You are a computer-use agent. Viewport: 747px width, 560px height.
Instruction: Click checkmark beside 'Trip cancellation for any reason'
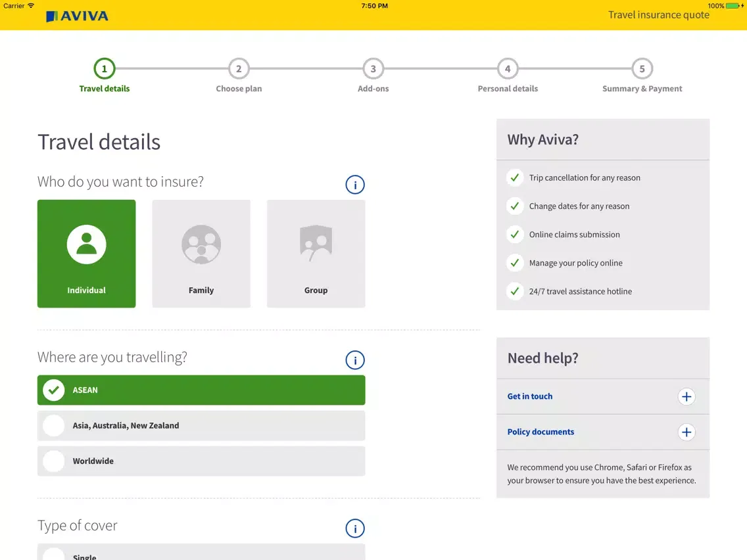(x=515, y=177)
